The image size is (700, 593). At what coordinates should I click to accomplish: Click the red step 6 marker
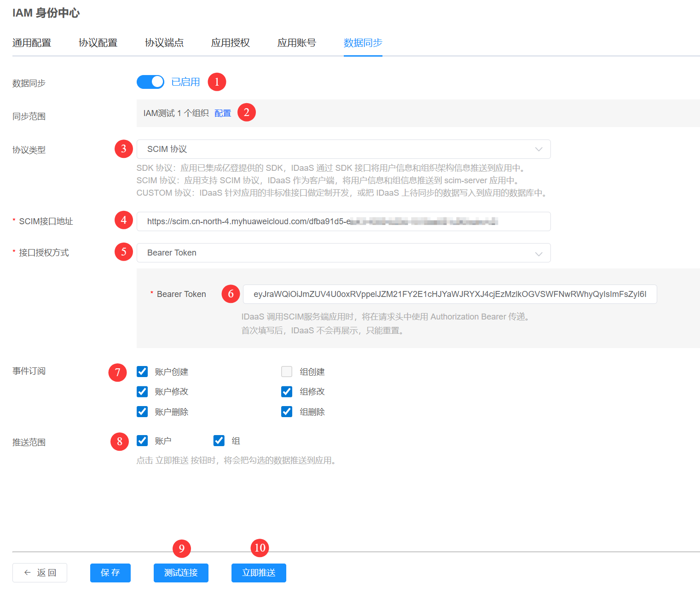pos(231,294)
